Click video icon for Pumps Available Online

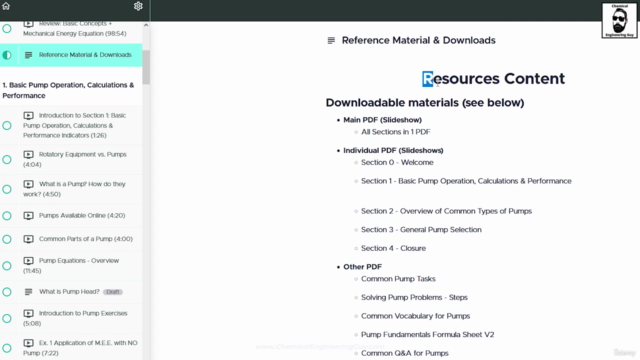pyautogui.click(x=28, y=216)
